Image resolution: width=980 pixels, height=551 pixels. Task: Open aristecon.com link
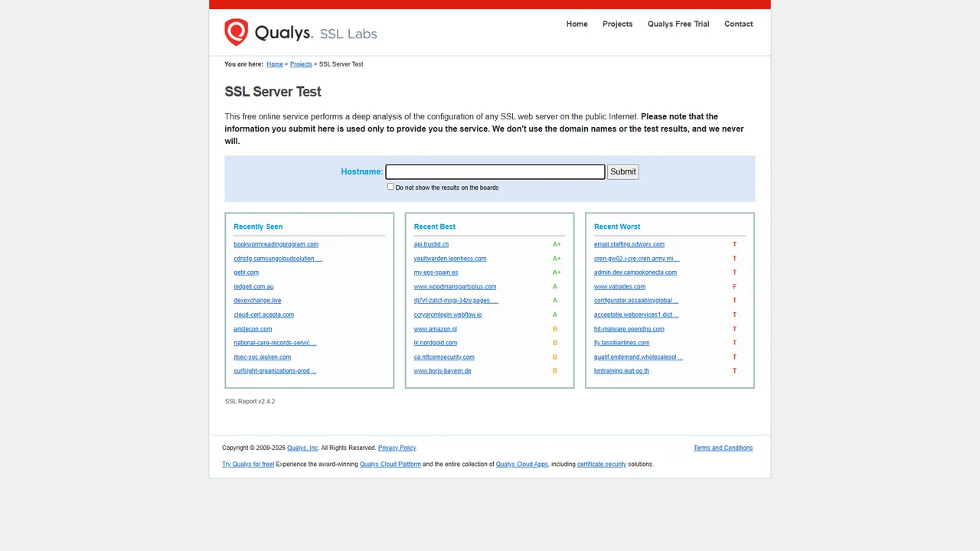(x=253, y=329)
